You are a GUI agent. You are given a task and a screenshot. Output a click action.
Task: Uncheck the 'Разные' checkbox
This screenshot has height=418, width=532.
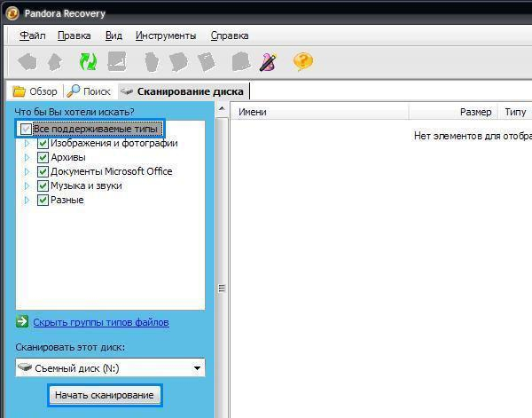pyautogui.click(x=43, y=200)
